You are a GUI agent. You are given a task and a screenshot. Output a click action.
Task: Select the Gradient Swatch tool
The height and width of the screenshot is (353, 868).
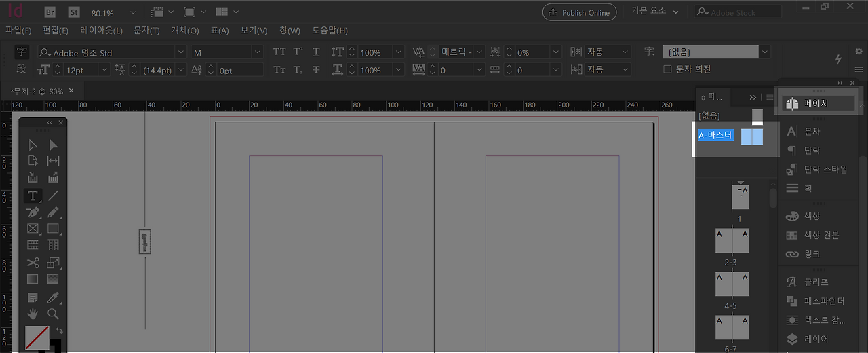(x=33, y=279)
